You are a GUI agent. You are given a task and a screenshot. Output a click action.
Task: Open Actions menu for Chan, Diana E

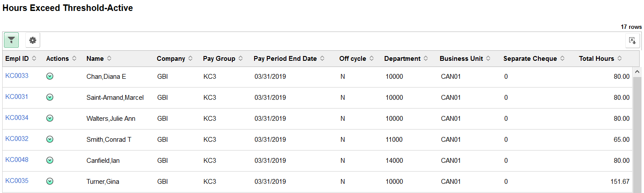click(x=50, y=76)
